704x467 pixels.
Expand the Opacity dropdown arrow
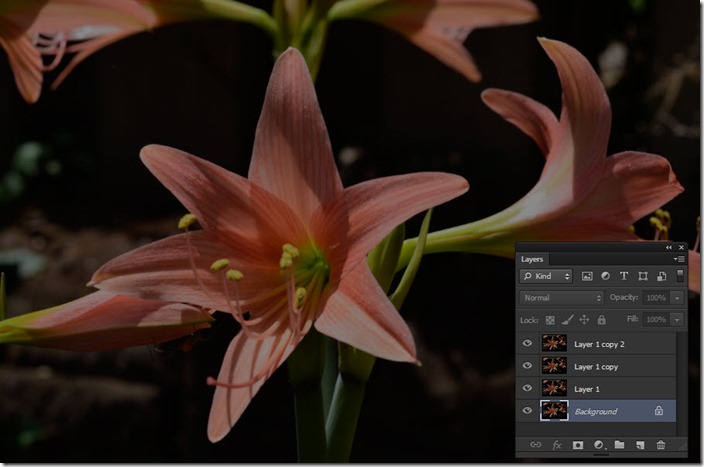pyautogui.click(x=677, y=298)
